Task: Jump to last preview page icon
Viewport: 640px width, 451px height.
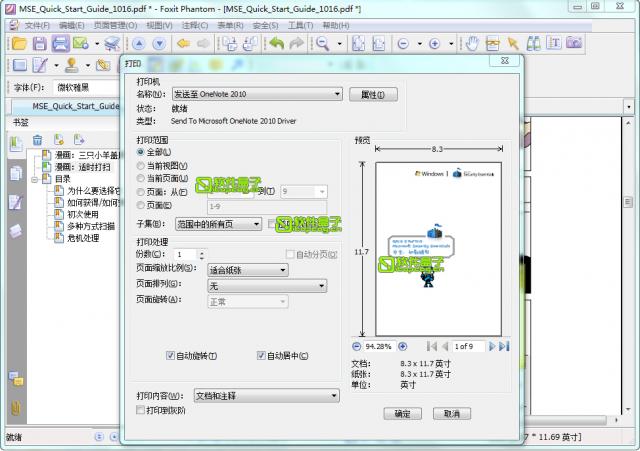Action: tap(504, 346)
